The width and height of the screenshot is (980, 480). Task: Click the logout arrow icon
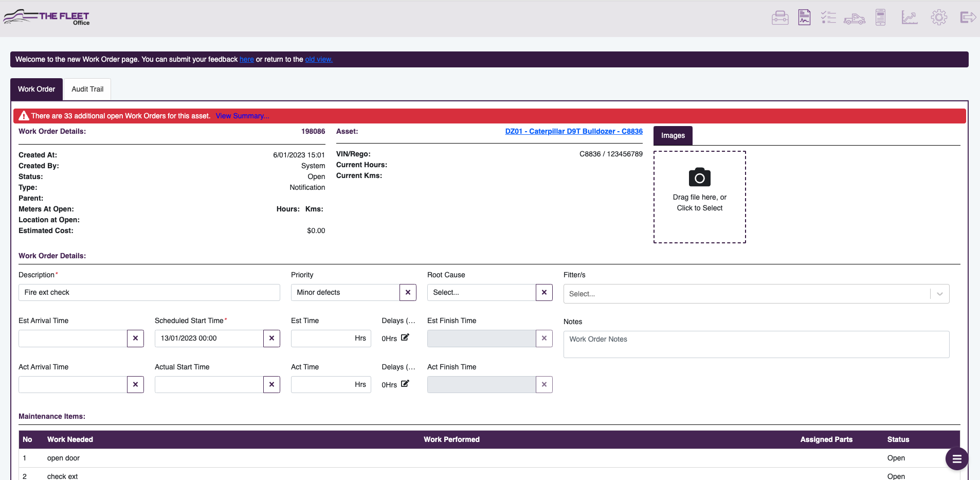pyautogui.click(x=968, y=17)
